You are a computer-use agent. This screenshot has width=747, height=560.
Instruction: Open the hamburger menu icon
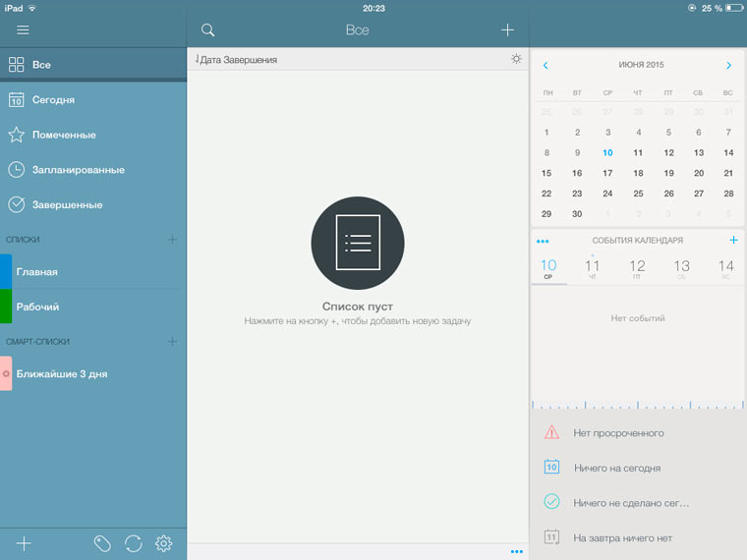point(23,30)
